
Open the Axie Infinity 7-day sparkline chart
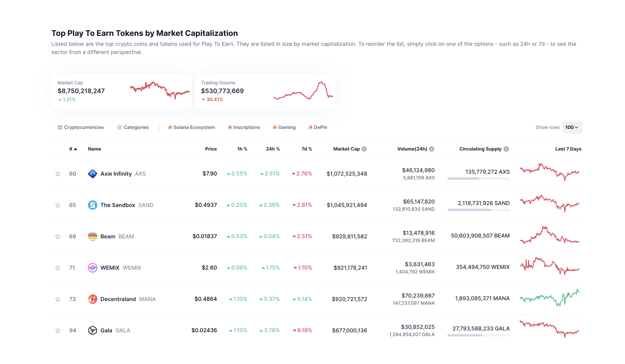click(550, 172)
